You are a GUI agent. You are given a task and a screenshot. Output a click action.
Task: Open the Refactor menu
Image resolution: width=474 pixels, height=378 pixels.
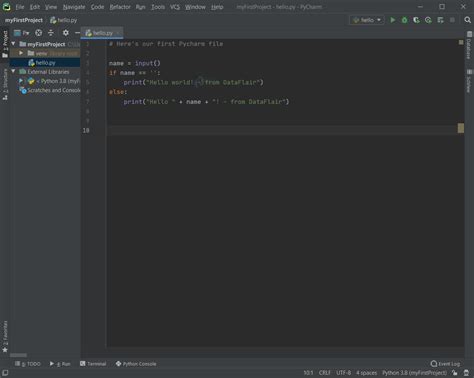point(120,7)
